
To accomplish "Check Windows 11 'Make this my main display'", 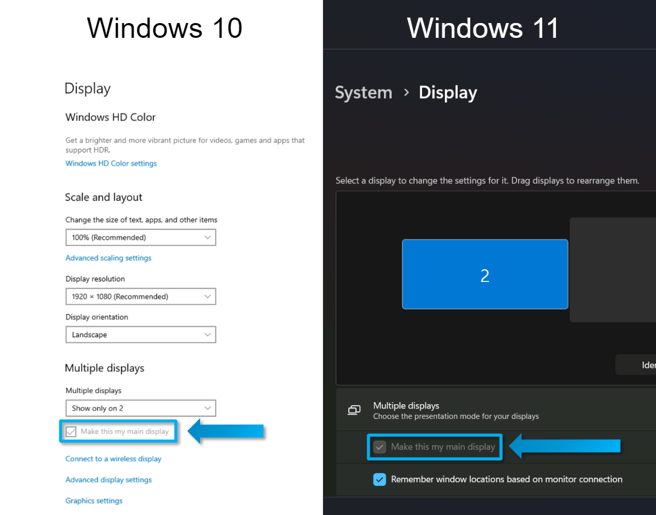I will pos(380,447).
